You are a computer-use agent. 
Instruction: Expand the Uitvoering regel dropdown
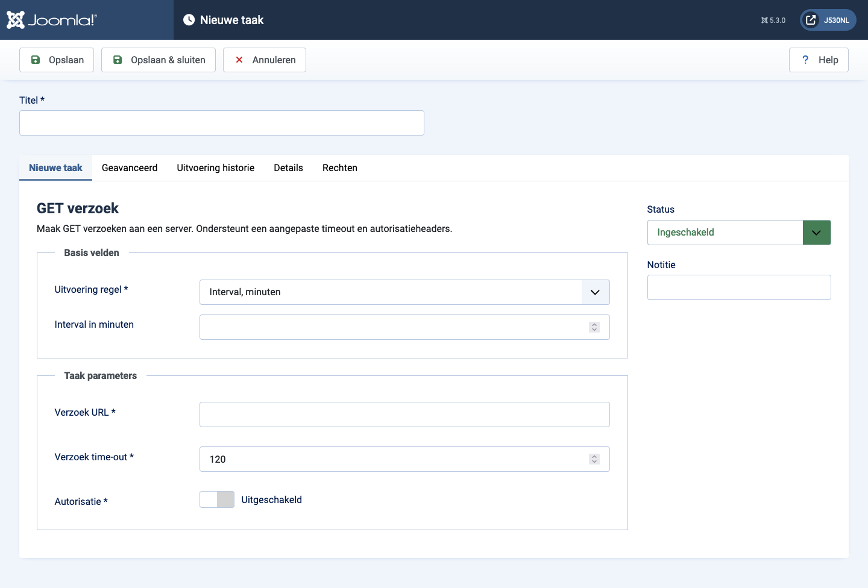coord(404,292)
